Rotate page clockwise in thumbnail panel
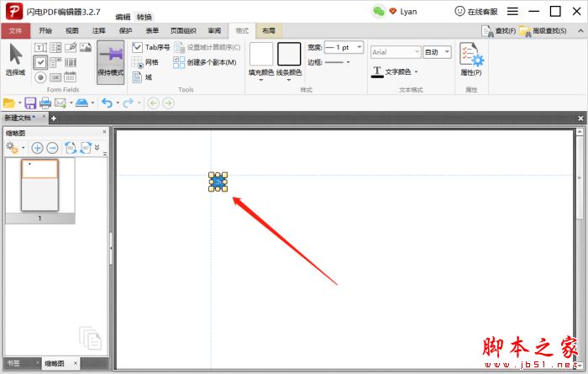Image resolution: width=588 pixels, height=374 pixels. point(86,148)
